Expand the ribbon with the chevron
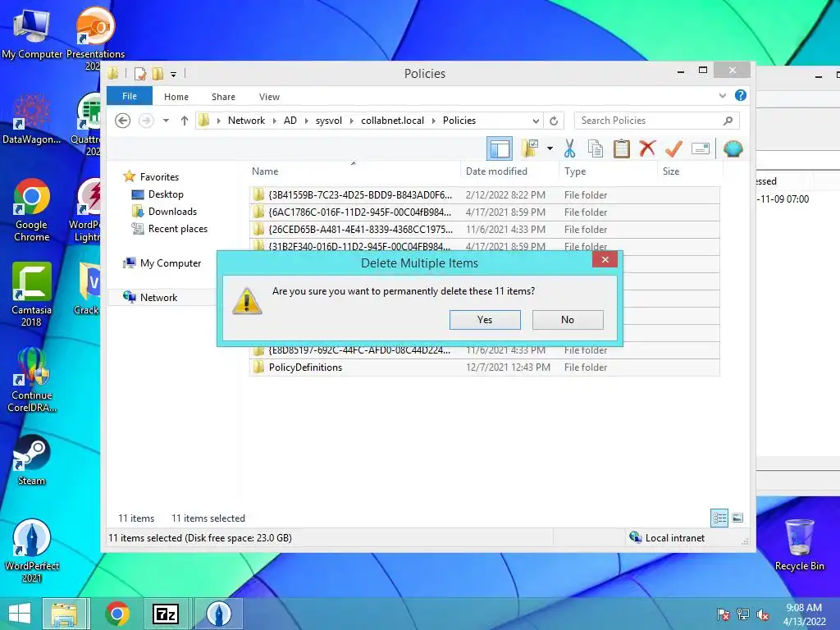The width and height of the screenshot is (840, 630). click(722, 96)
